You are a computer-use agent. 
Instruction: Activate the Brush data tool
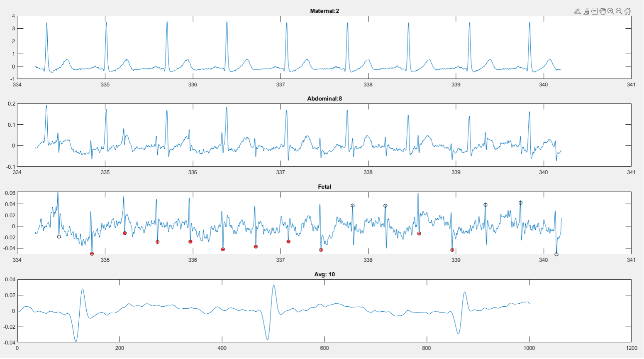point(586,11)
